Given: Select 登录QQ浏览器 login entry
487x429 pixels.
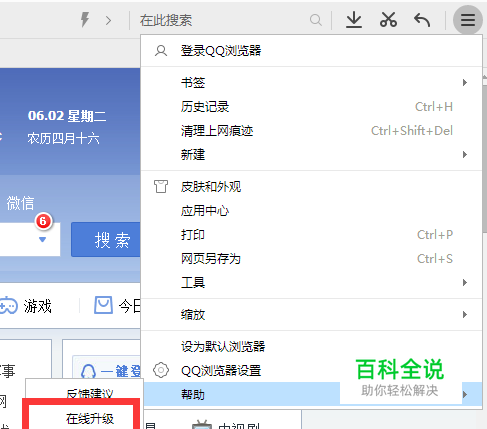Looking at the screenshot, I should tap(312, 51).
